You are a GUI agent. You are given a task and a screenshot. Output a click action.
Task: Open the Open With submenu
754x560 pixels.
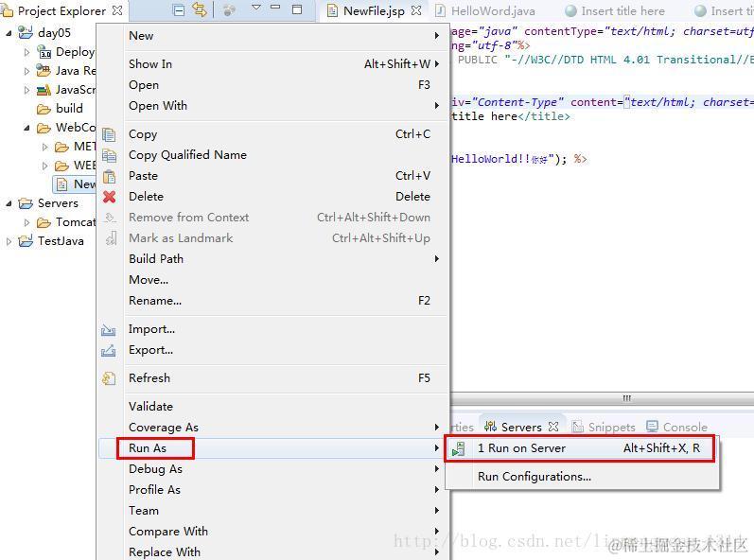(273, 106)
